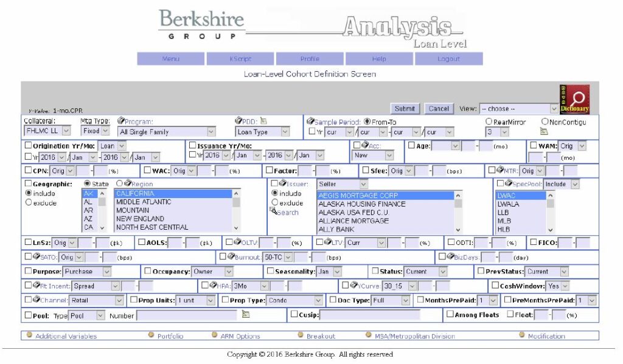Open the Collateral dropdown showing FHLMC LL
623x364 pixels.
click(47, 131)
